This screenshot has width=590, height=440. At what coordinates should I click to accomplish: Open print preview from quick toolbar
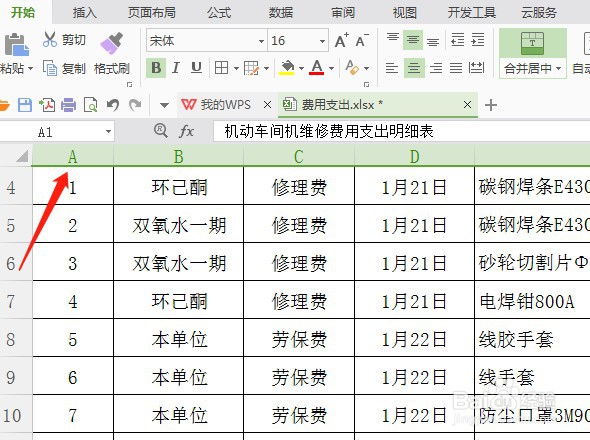pos(91,105)
